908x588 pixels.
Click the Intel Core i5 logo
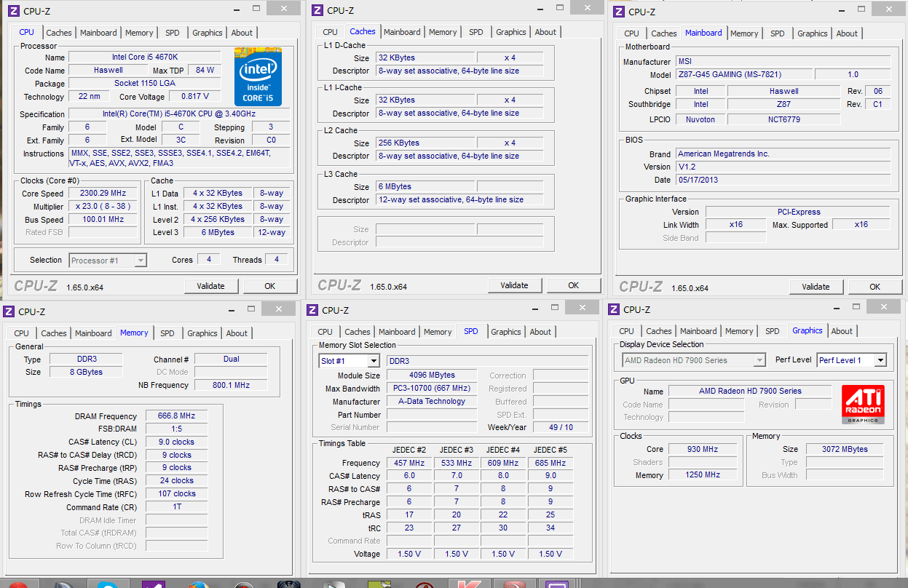(258, 76)
